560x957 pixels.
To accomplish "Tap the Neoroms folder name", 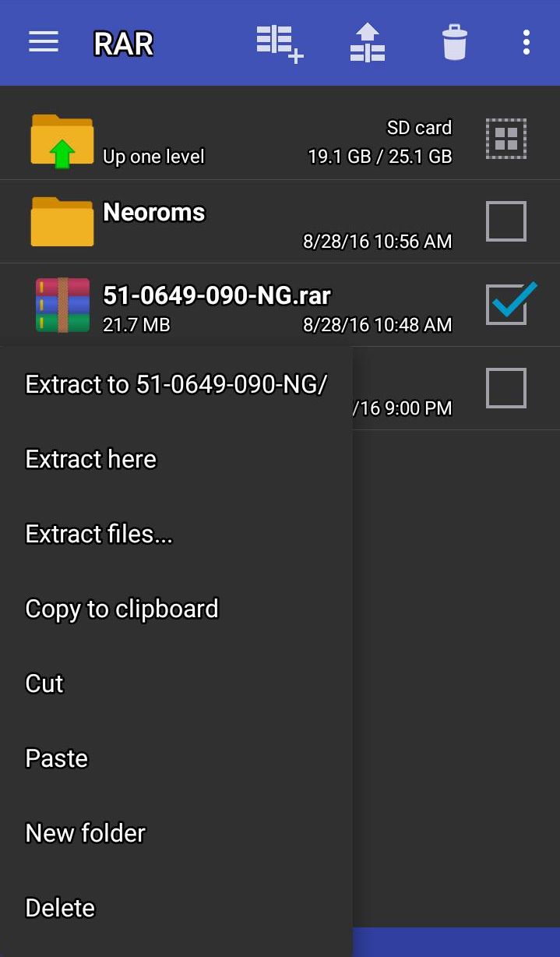I will point(154,212).
